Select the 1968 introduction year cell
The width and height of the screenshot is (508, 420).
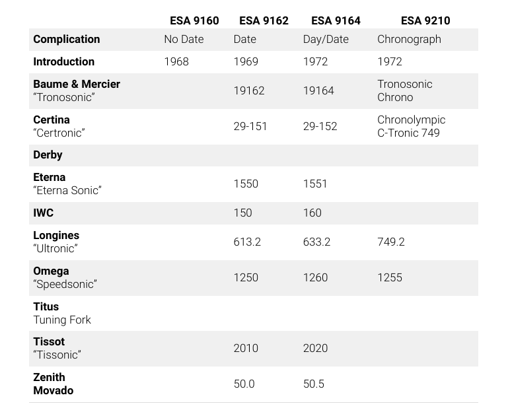click(x=176, y=61)
